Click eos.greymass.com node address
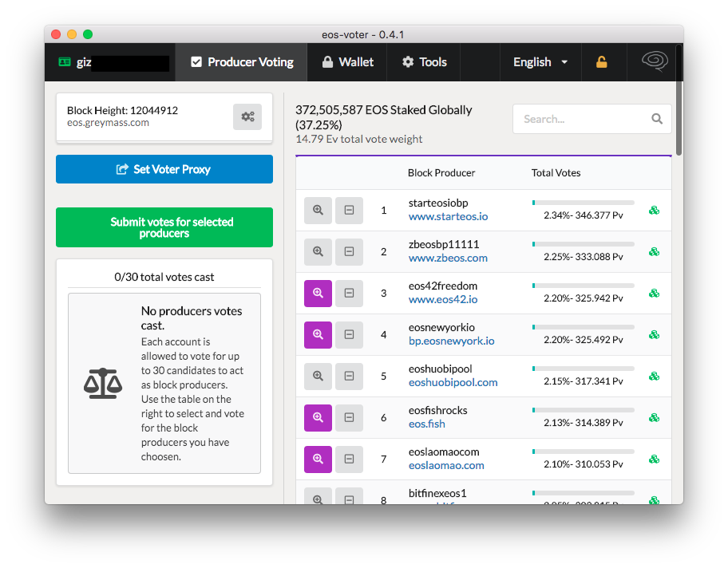Viewport: 728px width, 568px height. pyautogui.click(x=109, y=123)
